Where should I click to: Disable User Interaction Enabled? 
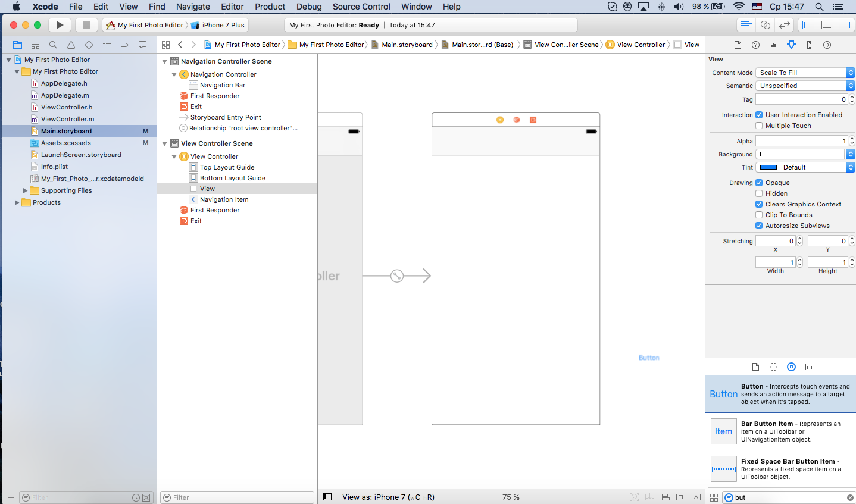(x=759, y=115)
